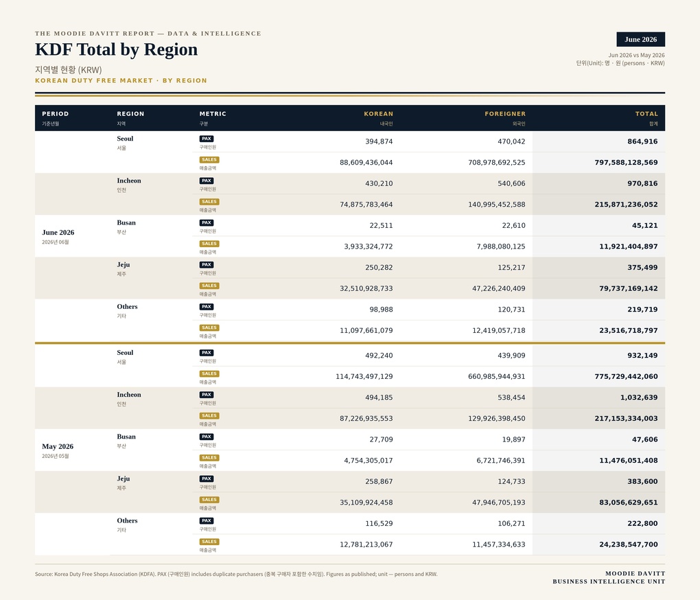Select value 47,226,240,409

click(499, 288)
